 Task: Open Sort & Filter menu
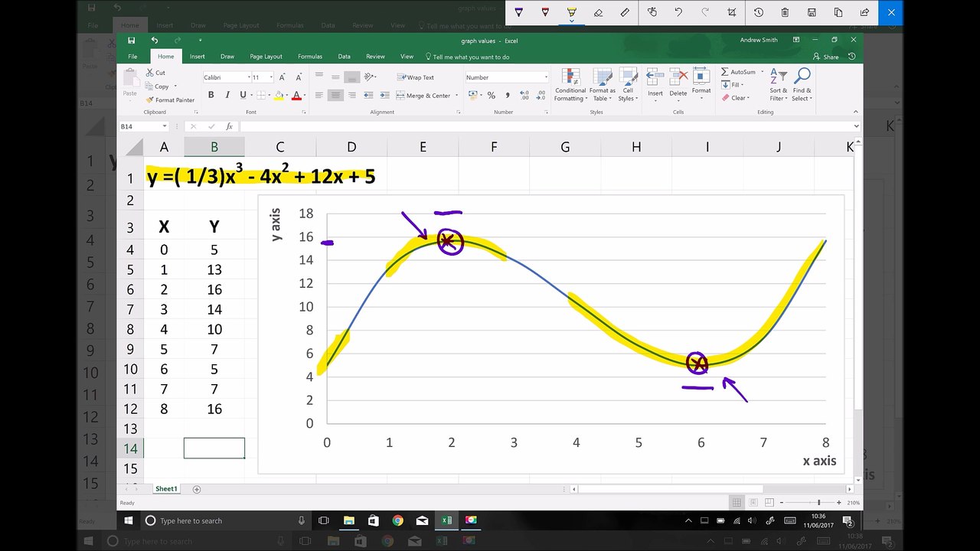[x=778, y=85]
